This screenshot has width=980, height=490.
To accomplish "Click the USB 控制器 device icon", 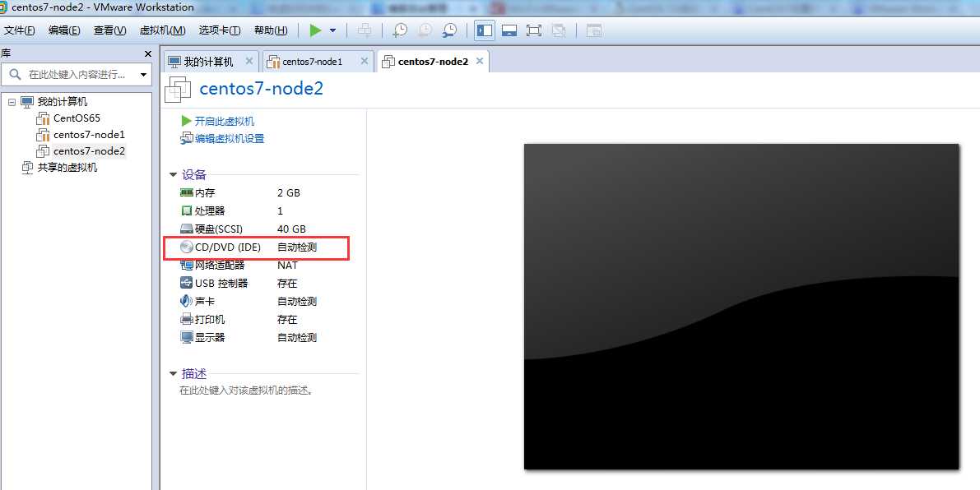I will [x=186, y=283].
